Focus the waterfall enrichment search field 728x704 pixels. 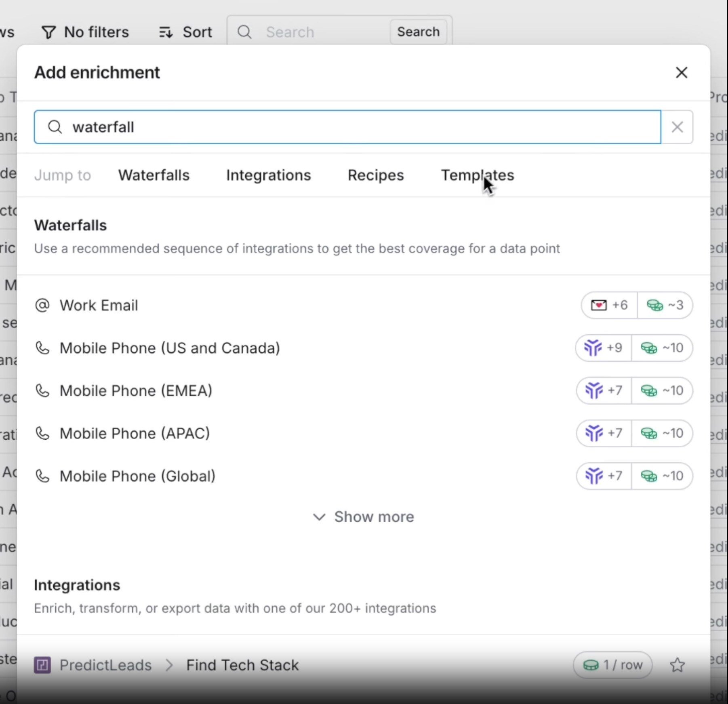[x=347, y=127]
